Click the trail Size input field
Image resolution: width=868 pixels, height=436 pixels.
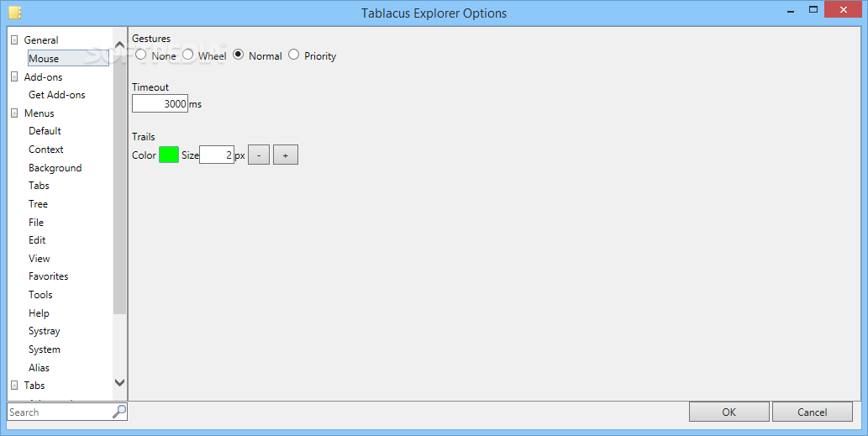(x=217, y=155)
